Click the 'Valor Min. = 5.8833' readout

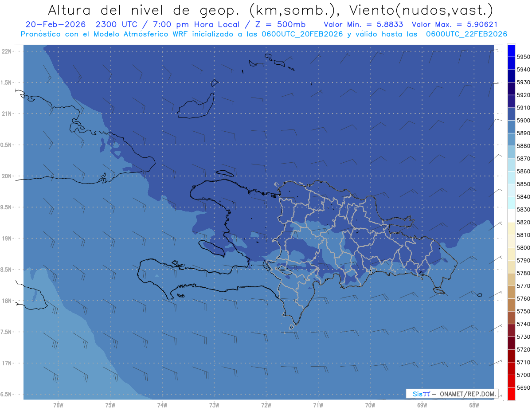point(363,24)
